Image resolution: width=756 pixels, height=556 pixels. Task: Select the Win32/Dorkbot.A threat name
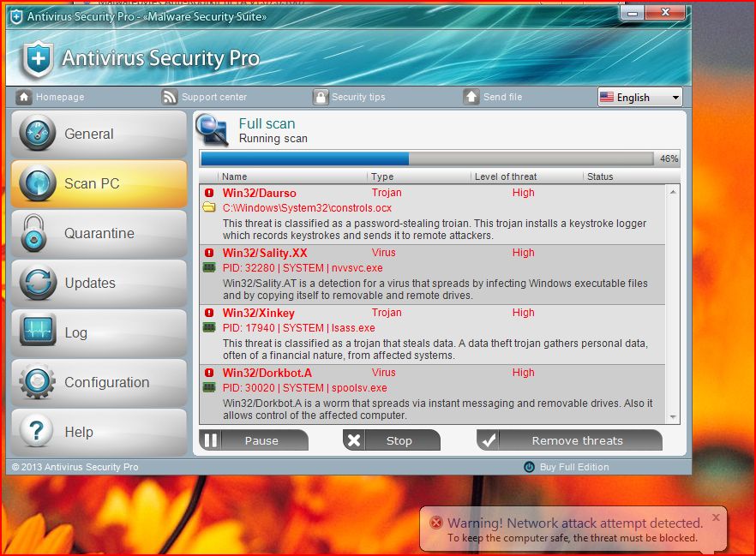[267, 373]
